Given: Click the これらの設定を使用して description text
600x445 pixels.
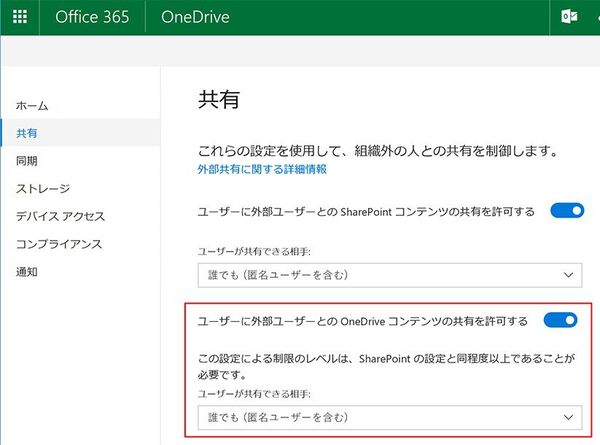Looking at the screenshot, I should tap(378, 151).
